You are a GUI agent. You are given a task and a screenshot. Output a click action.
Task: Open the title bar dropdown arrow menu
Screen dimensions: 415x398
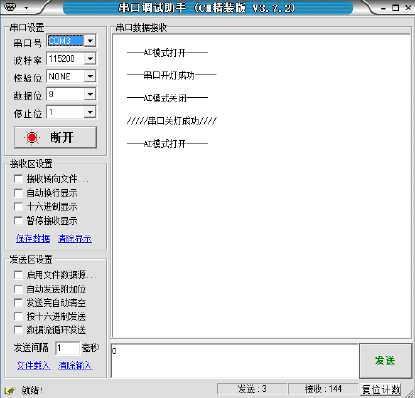(26, 8)
